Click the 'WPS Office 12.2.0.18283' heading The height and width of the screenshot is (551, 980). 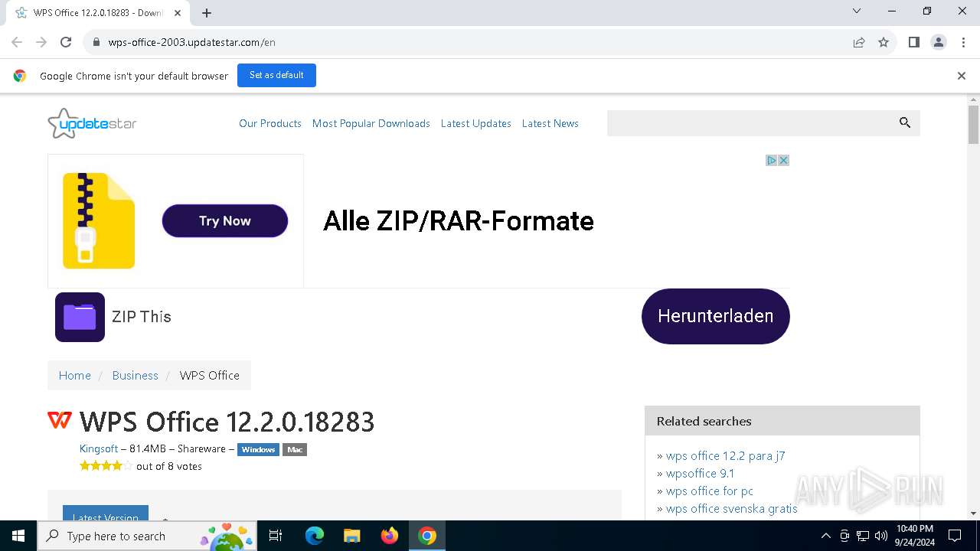pos(227,422)
